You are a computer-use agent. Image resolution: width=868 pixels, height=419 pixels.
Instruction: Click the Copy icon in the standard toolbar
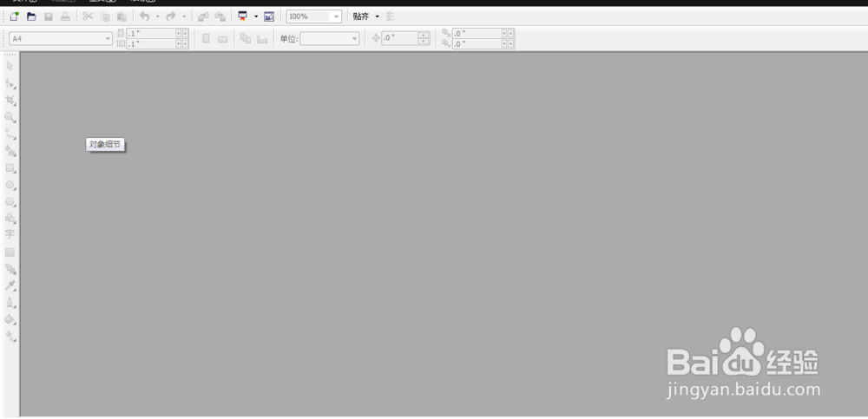point(105,16)
